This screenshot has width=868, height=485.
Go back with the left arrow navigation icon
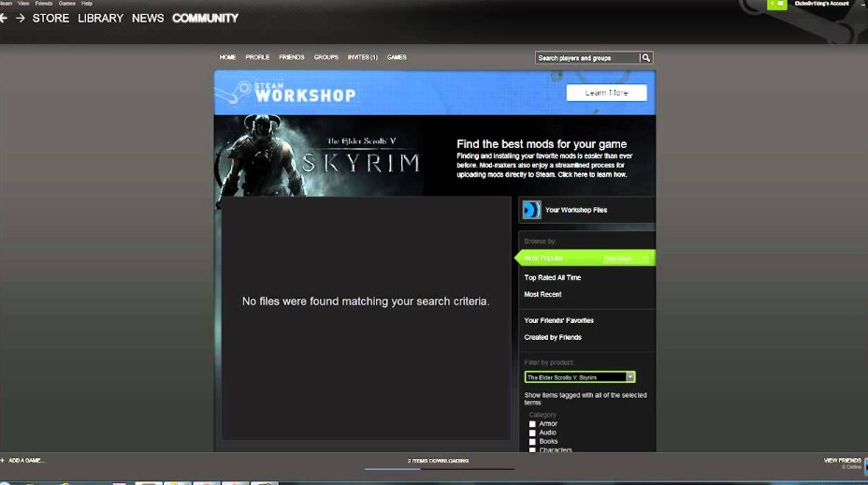pyautogui.click(x=4, y=19)
